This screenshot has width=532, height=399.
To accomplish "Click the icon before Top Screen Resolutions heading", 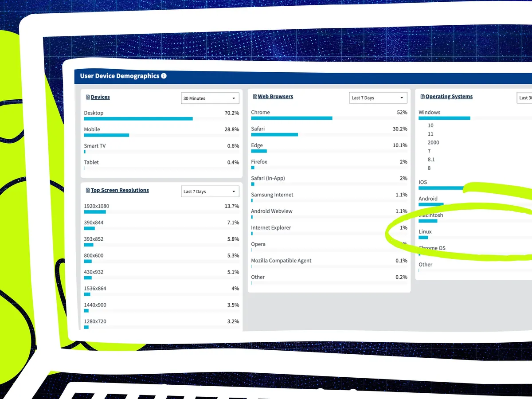I will coord(88,190).
